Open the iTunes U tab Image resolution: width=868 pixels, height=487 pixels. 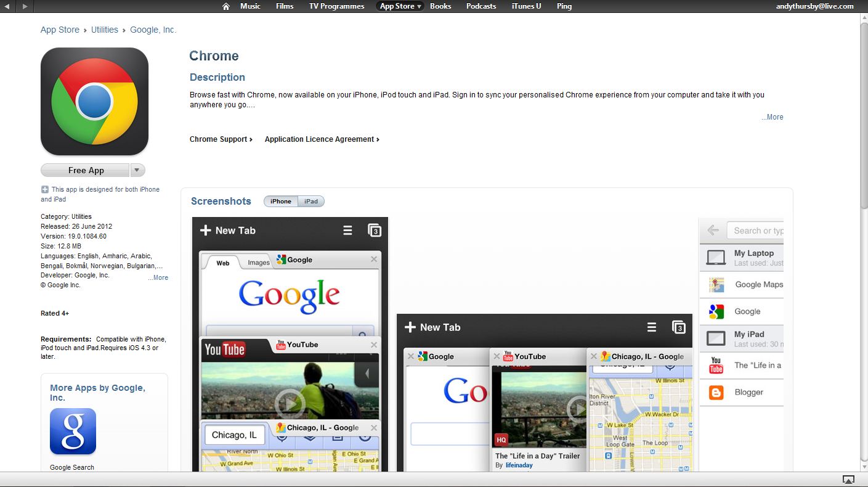(x=526, y=6)
